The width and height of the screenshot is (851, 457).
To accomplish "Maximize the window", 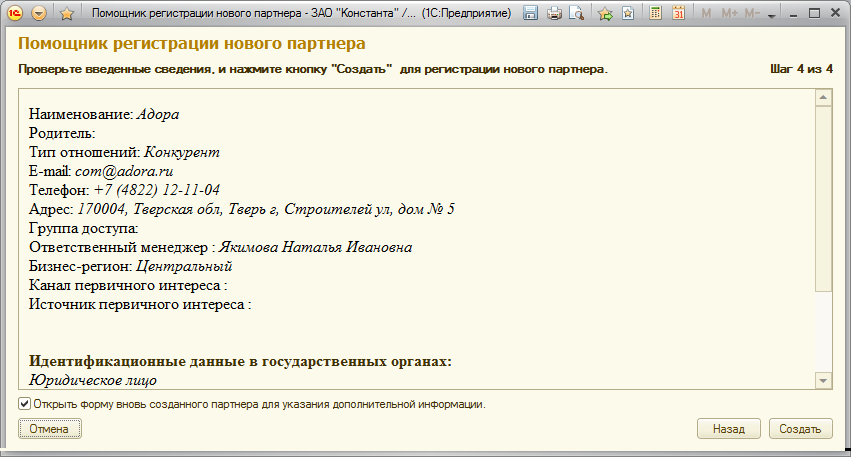I will tap(814, 14).
